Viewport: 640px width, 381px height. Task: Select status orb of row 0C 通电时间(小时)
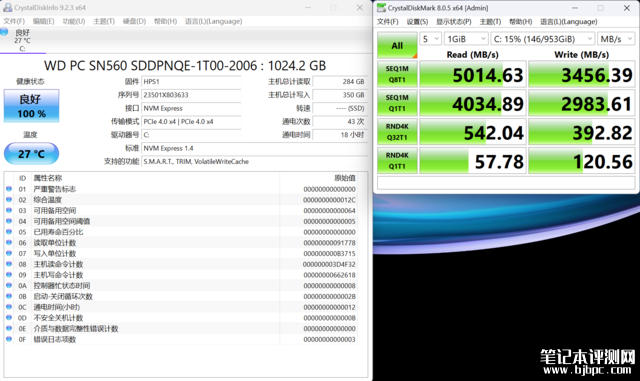9,307
